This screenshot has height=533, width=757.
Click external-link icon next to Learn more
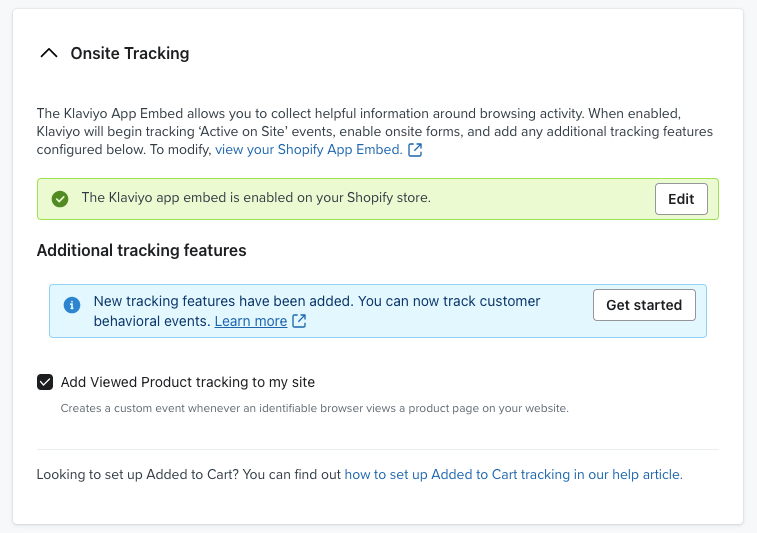(299, 321)
